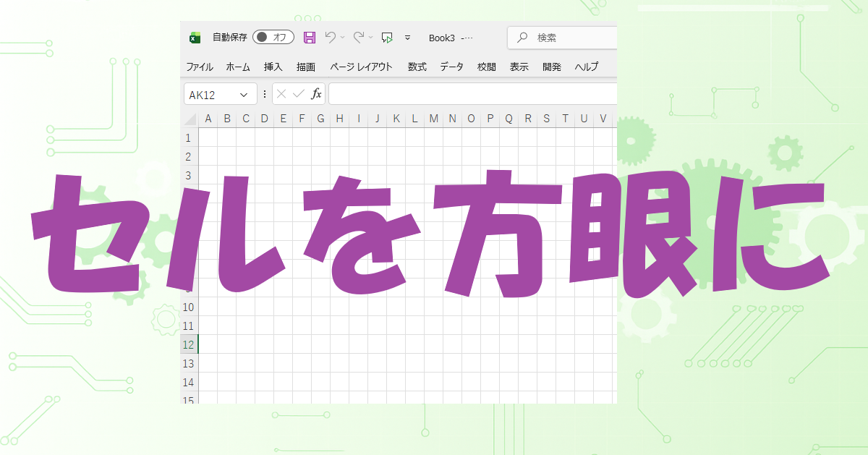Screen dimensions: 868x455
Task: Click the formula bar cancel X icon
Action: pyautogui.click(x=281, y=94)
